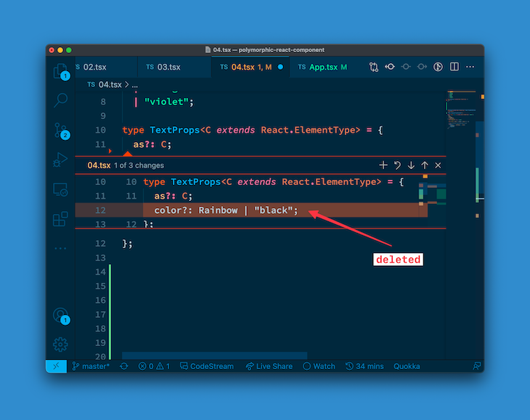Screen dimensions: 530x420
Task: Select the 04.tsx editor tab
Action: tap(250, 67)
